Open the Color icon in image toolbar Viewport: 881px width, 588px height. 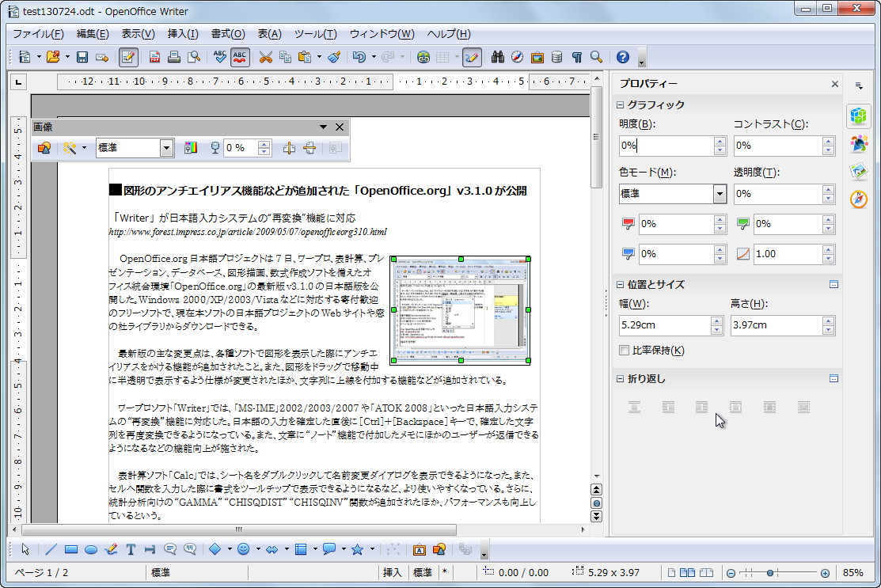[191, 148]
